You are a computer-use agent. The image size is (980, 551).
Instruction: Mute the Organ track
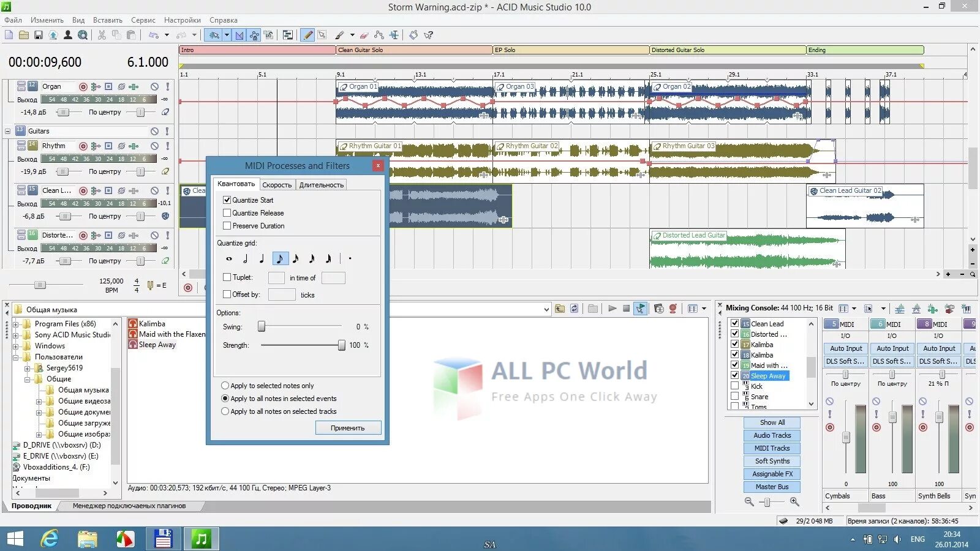[155, 86]
